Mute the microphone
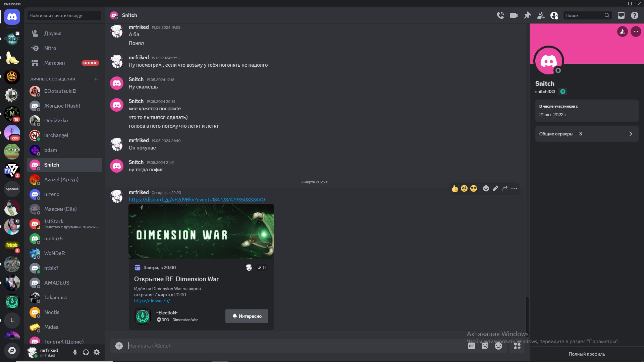The height and width of the screenshot is (362, 644). coord(75,352)
